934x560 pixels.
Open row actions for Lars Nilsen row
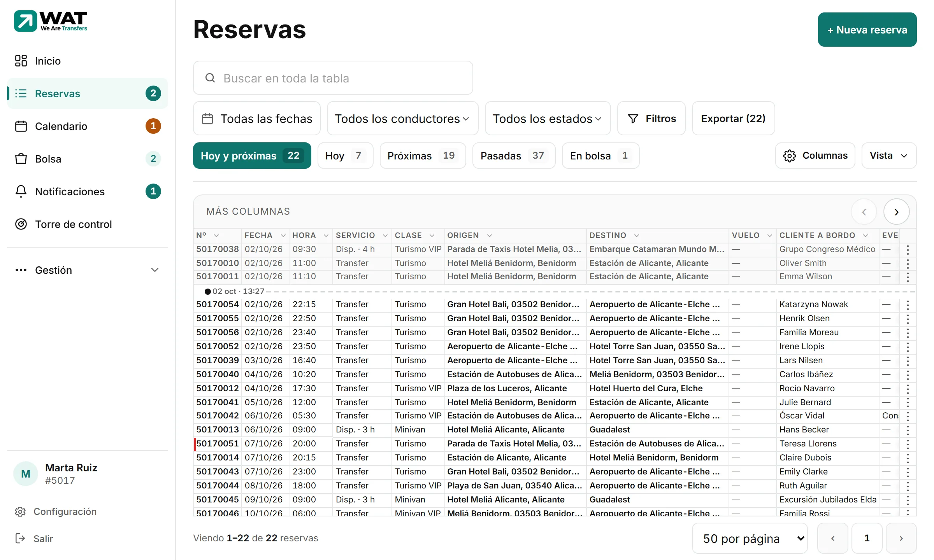908,361
